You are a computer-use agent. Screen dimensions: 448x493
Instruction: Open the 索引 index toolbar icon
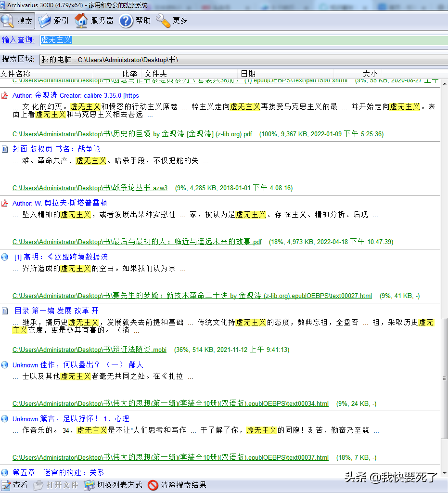click(44, 21)
